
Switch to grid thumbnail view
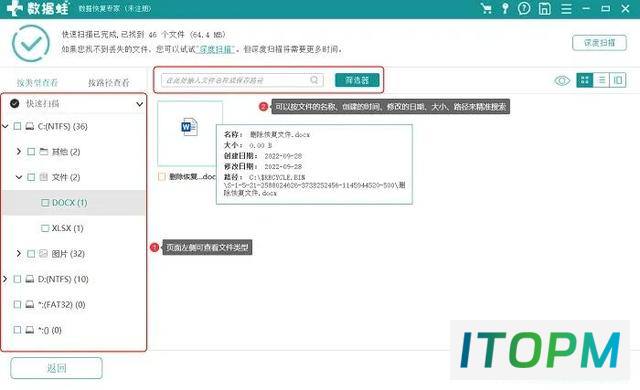pyautogui.click(x=584, y=80)
